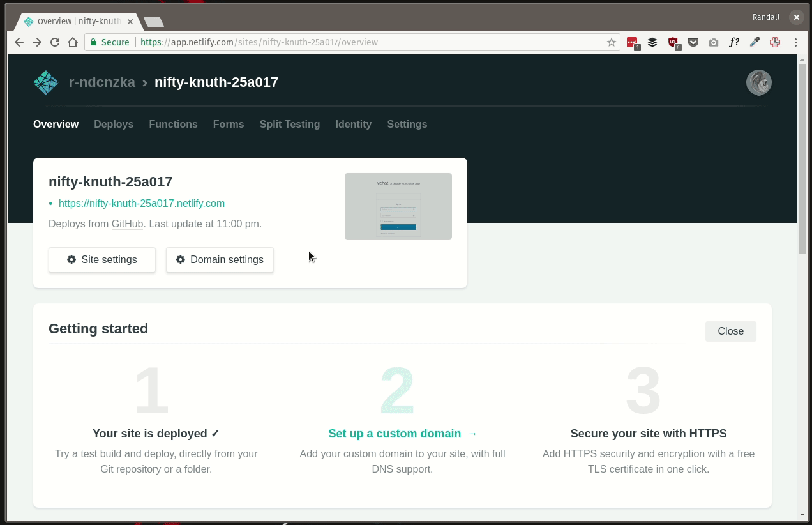Bookmark page with the star icon
This screenshot has height=525, width=812.
tap(611, 42)
